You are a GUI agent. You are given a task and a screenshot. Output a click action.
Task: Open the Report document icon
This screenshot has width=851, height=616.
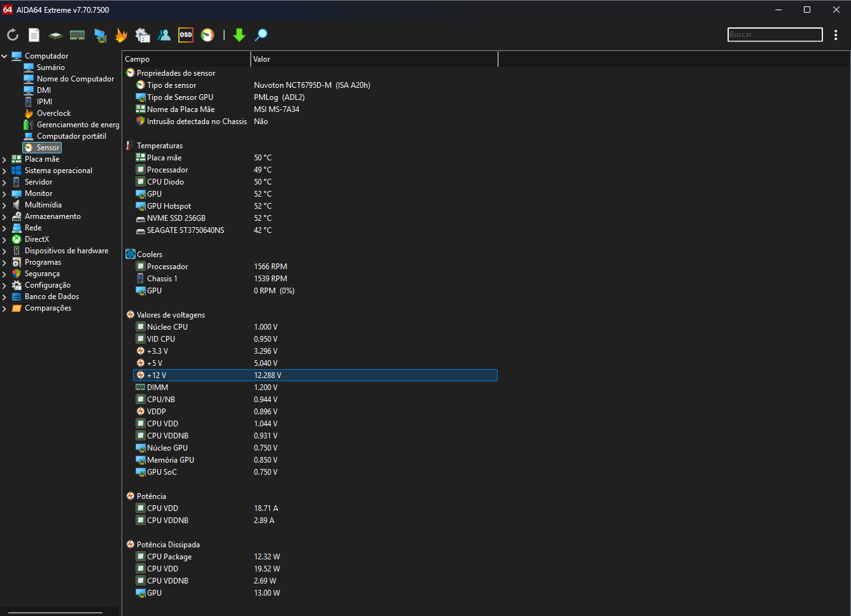click(x=34, y=35)
